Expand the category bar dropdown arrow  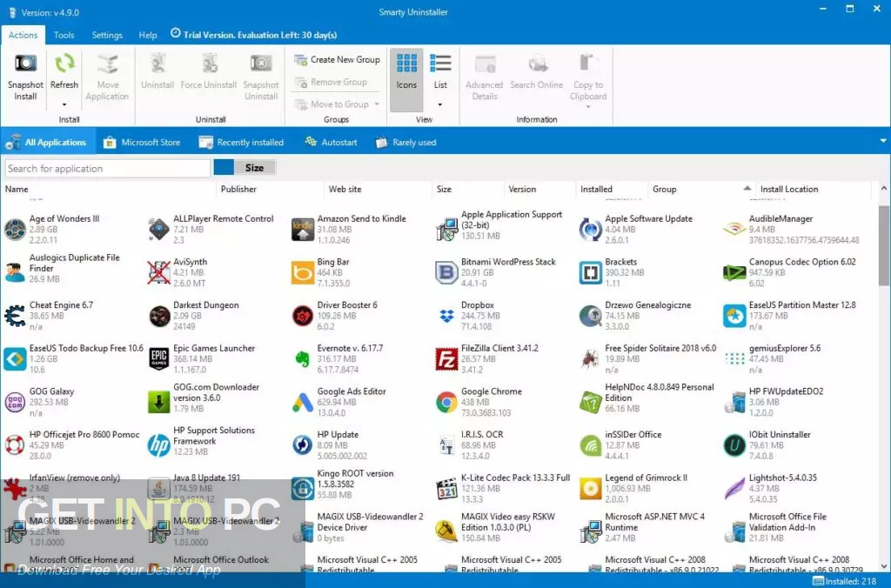click(x=882, y=141)
